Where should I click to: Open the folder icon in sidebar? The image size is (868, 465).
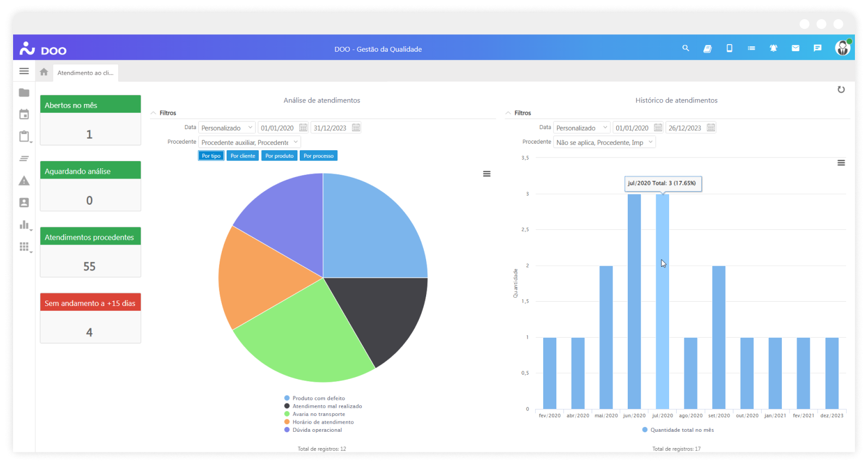[x=24, y=93]
